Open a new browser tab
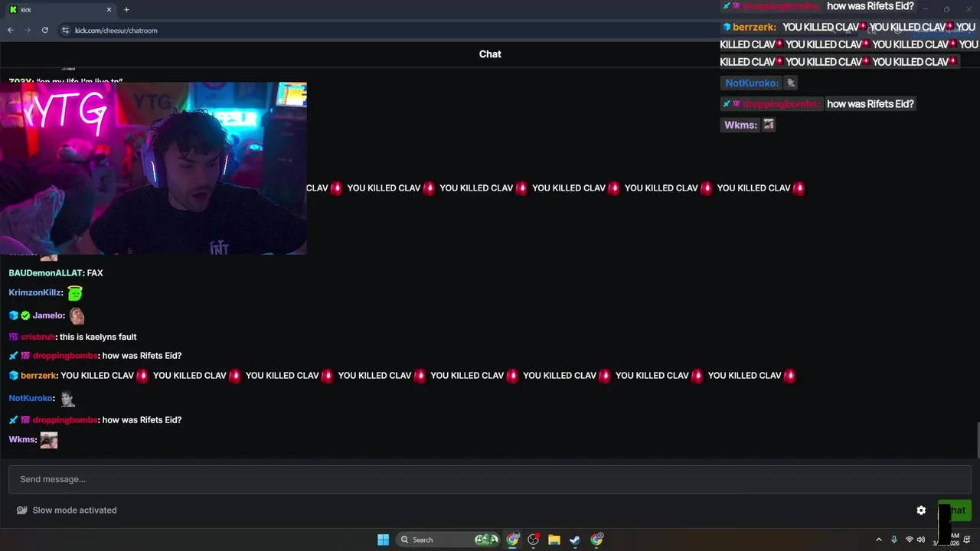Screen dimensions: 980x551 (126, 9)
